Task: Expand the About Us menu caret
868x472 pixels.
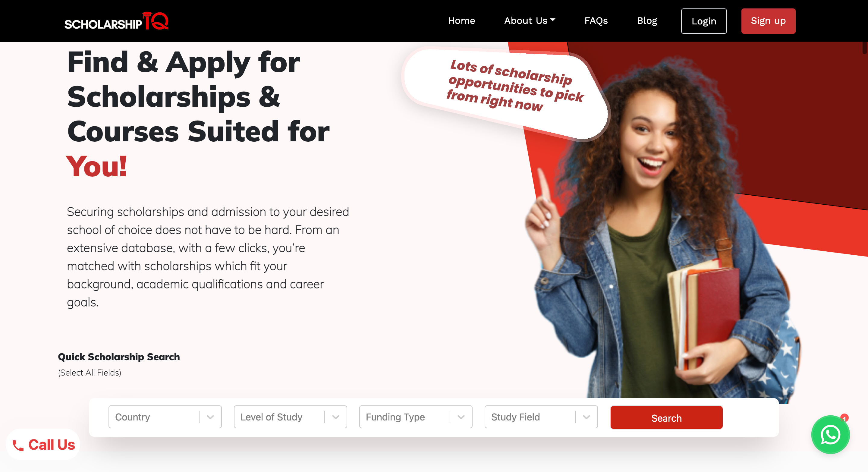Action: tap(553, 20)
